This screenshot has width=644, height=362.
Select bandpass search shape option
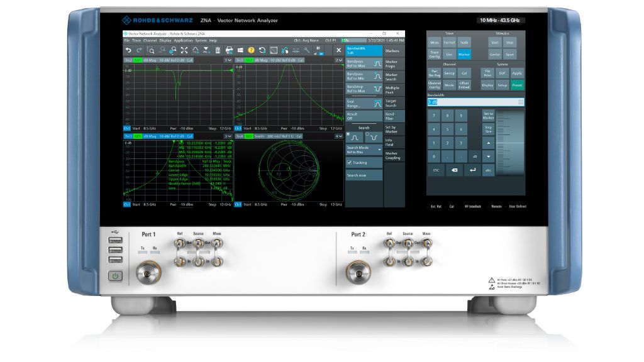(355, 138)
